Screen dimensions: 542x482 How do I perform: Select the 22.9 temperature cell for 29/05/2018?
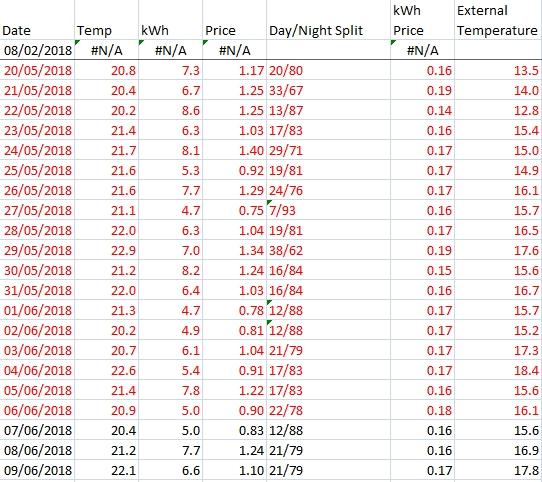tap(106, 250)
